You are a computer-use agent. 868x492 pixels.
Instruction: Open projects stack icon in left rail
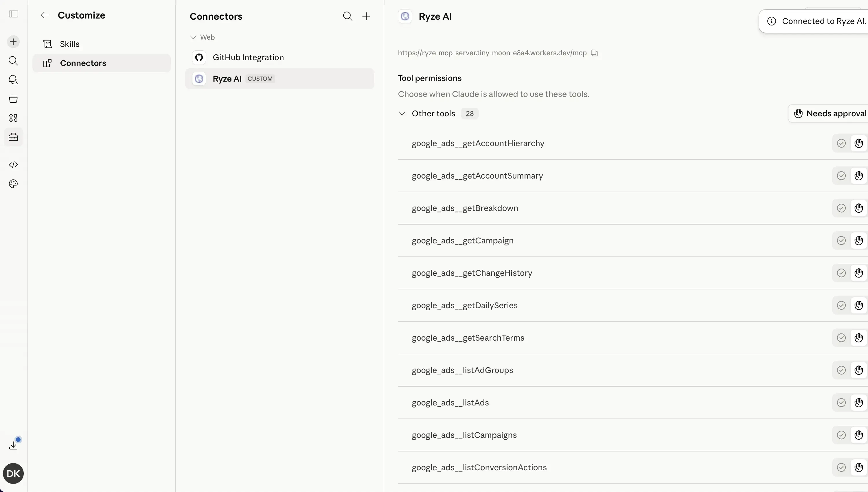click(13, 99)
